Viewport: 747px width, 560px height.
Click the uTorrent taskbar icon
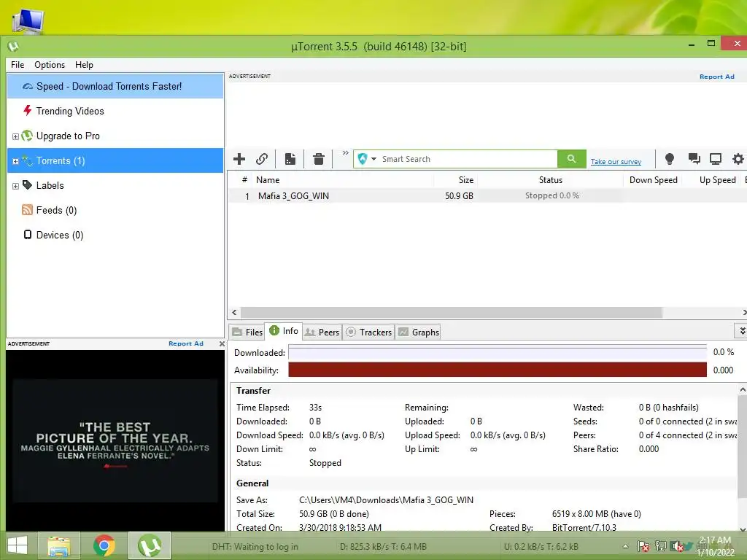click(x=149, y=545)
